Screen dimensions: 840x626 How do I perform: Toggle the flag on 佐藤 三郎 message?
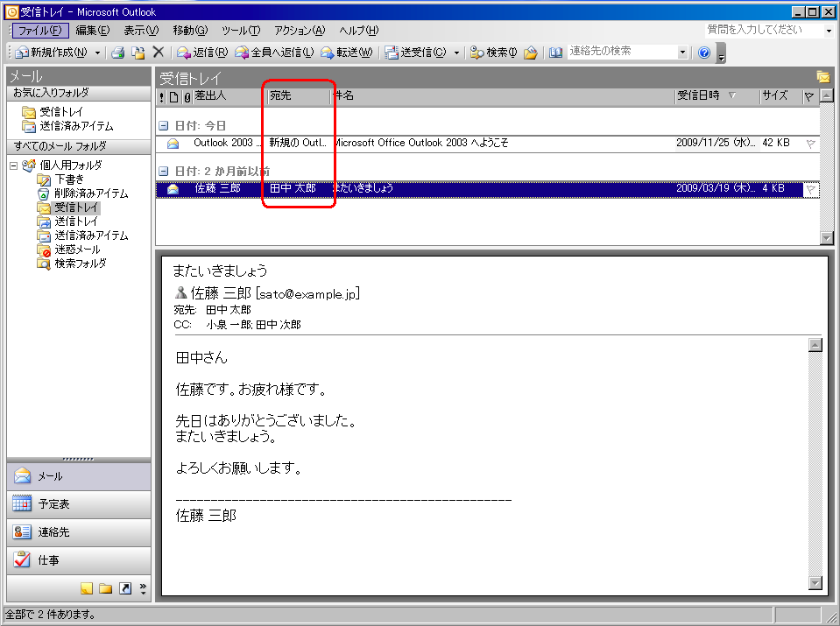[x=810, y=189]
